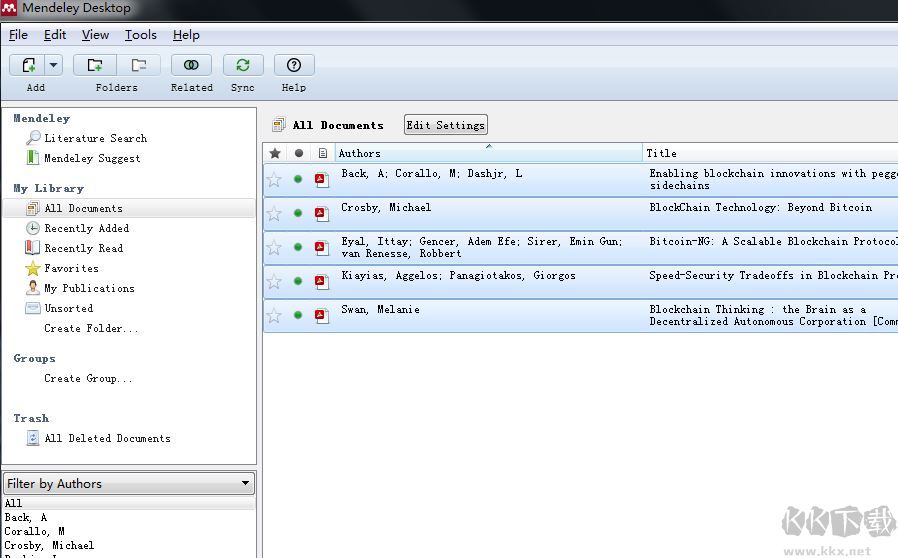Select Literature Search in sidebar
This screenshot has width=898, height=558.
95,138
